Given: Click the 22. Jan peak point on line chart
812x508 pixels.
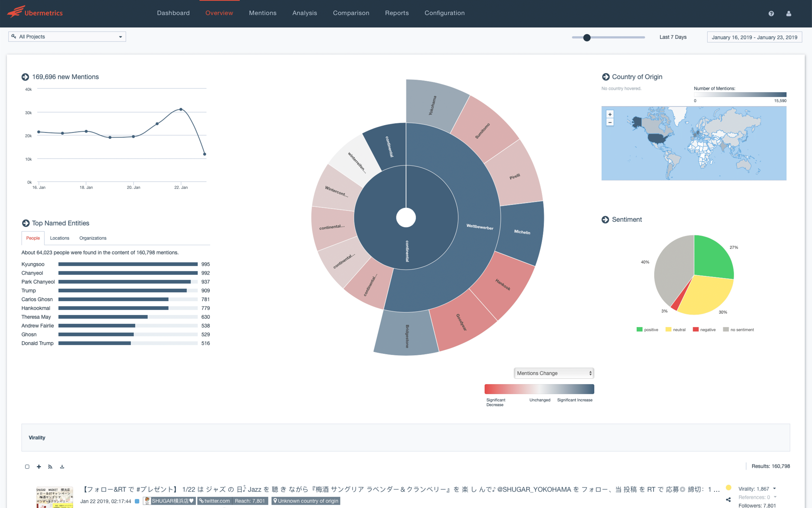Looking at the screenshot, I should pos(181,110).
